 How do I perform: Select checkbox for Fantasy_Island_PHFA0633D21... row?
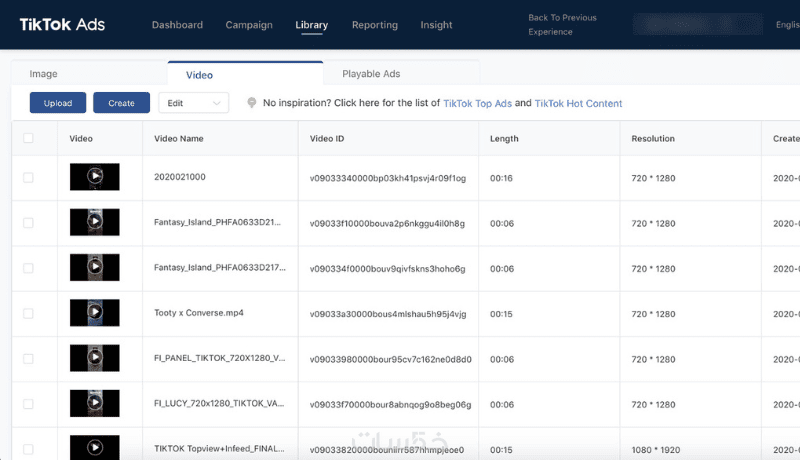click(28, 223)
